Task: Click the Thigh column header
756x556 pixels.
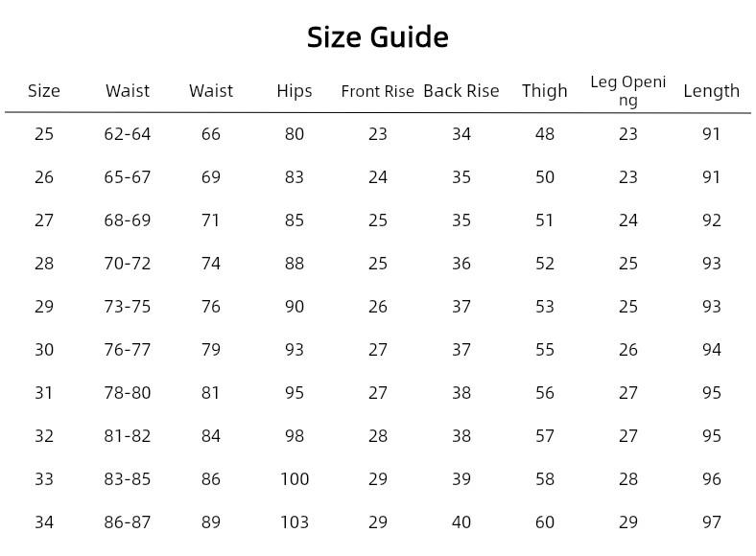Action: click(545, 91)
